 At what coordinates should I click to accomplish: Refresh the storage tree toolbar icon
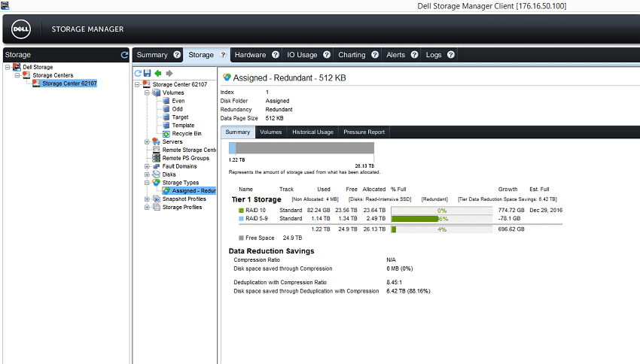point(138,74)
